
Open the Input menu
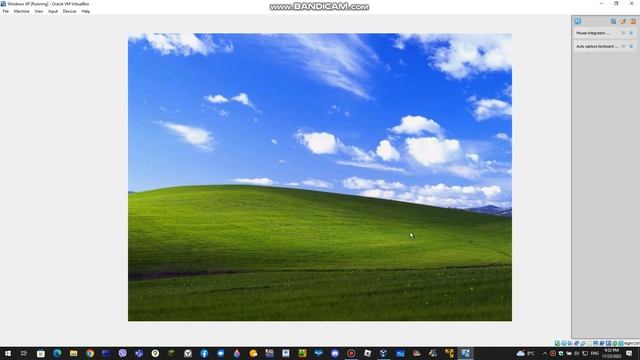[x=53, y=11]
